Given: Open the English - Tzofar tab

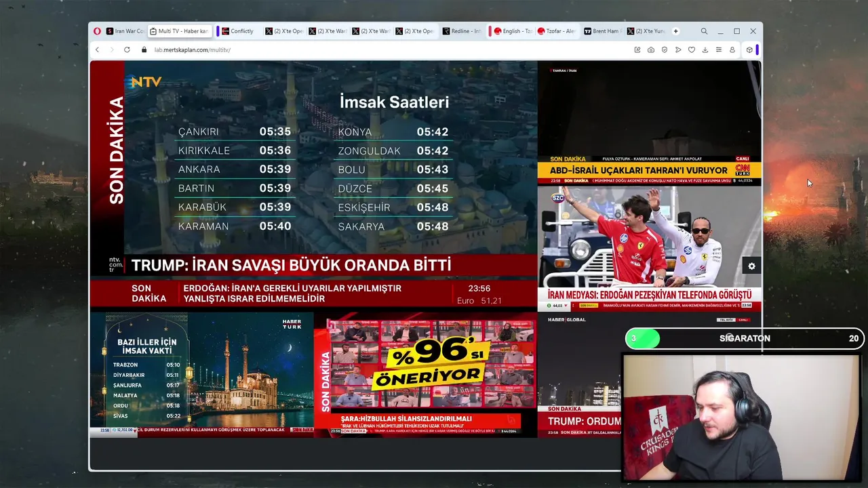Looking at the screenshot, I should point(513,31).
